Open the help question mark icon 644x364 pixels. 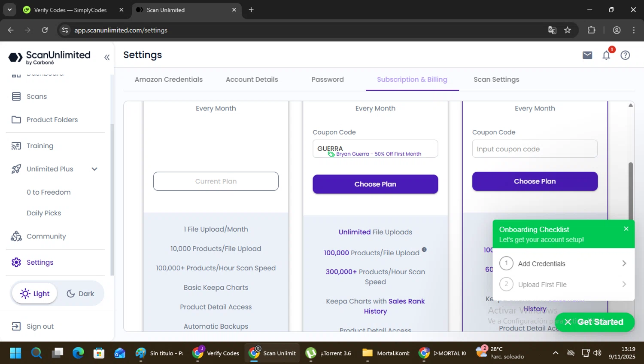click(625, 55)
